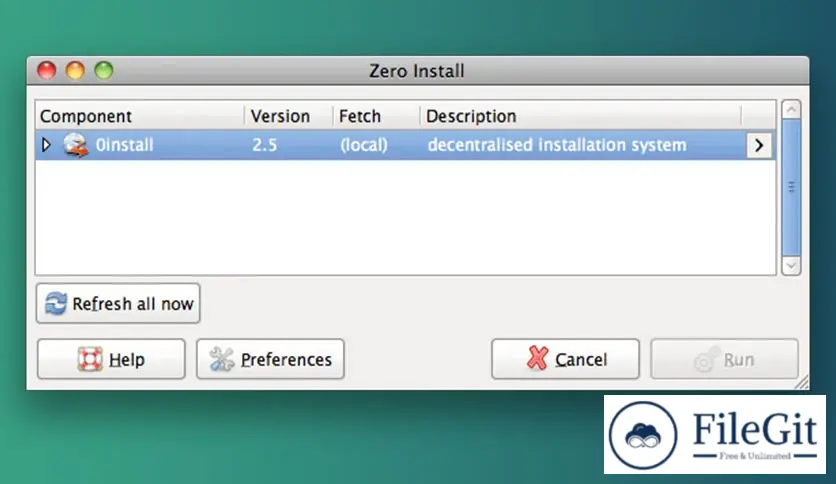Sort by the Component column header
The width and height of the screenshot is (836, 484).
click(x=140, y=116)
